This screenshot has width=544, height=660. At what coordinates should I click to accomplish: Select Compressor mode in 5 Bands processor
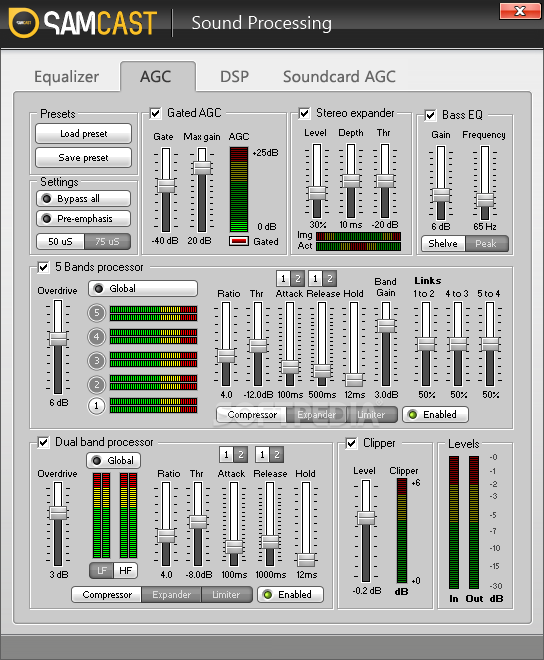pyautogui.click(x=252, y=415)
